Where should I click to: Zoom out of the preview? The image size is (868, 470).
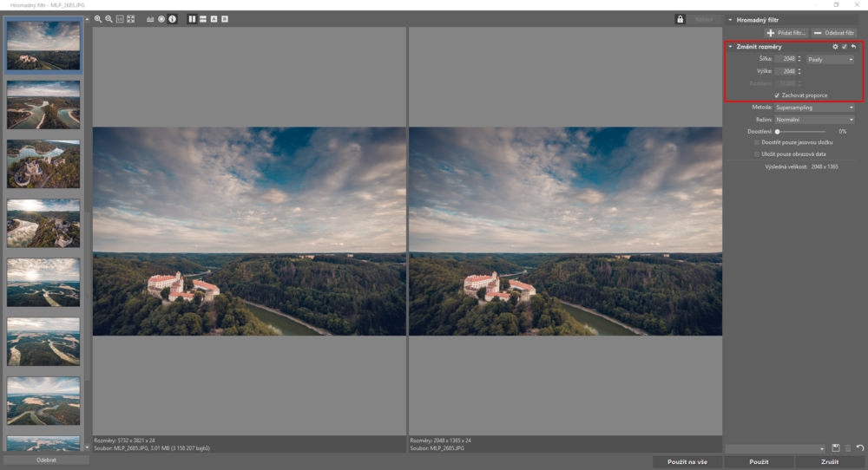[109, 19]
